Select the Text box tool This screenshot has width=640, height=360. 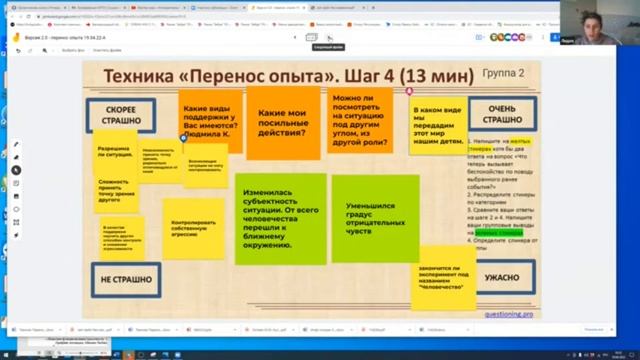coord(16,222)
